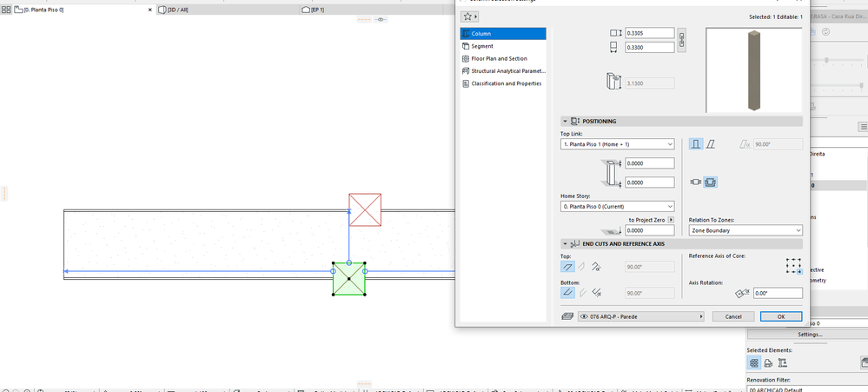Viewport: 868px width, 392px height.
Task: Click the elevation to Project Zero field
Action: [x=650, y=230]
